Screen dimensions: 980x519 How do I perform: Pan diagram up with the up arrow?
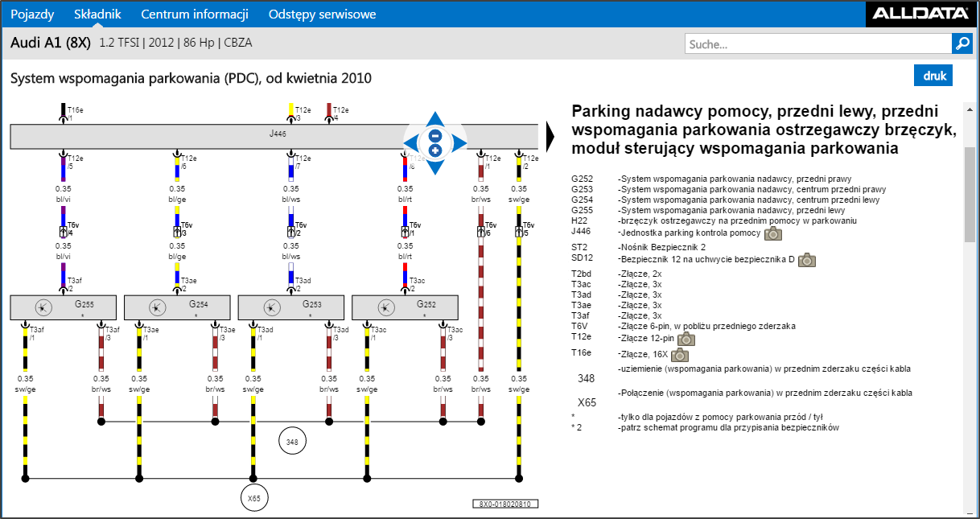435,118
